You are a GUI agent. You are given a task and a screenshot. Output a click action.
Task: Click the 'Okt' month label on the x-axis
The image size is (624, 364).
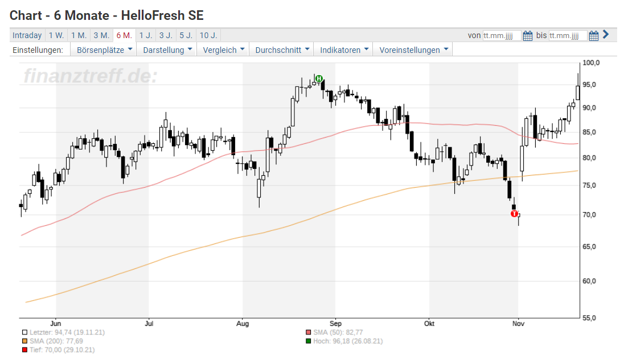pos(429,324)
